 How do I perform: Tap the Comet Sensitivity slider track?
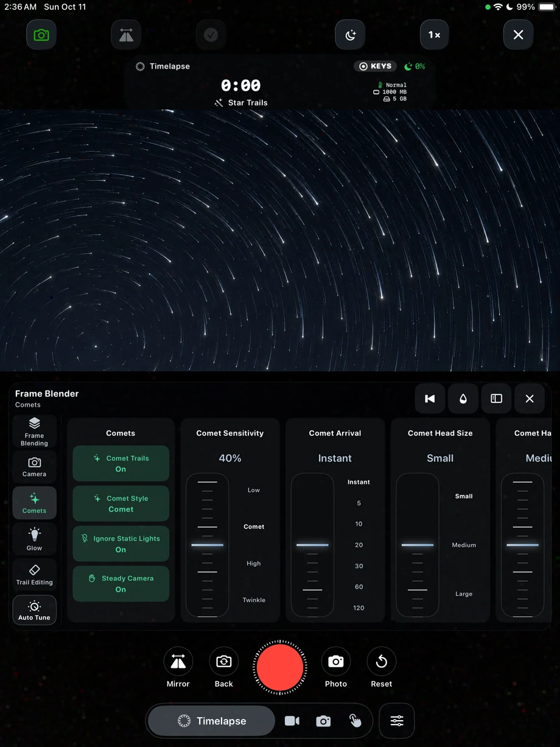(x=208, y=545)
